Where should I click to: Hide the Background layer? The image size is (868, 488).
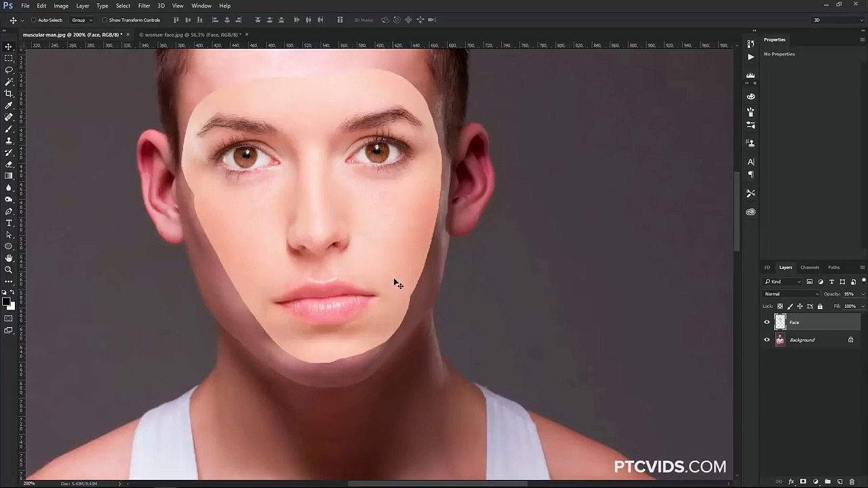tap(767, 340)
